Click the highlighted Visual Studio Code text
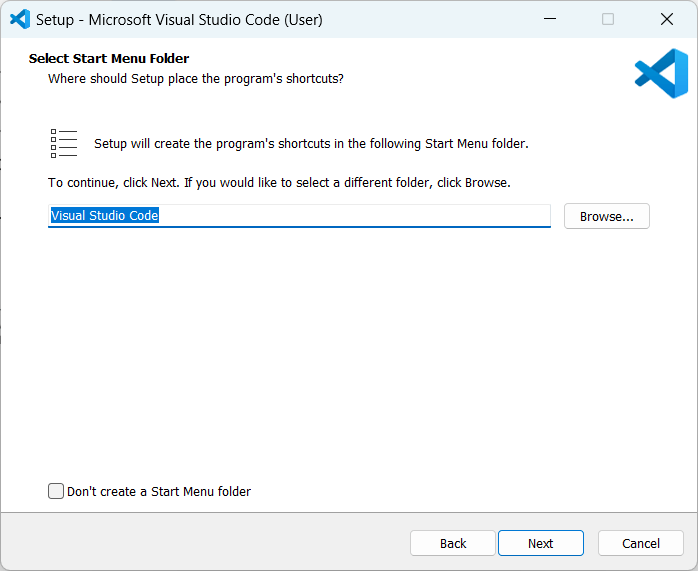Viewport: 698px width, 571px height. point(105,215)
